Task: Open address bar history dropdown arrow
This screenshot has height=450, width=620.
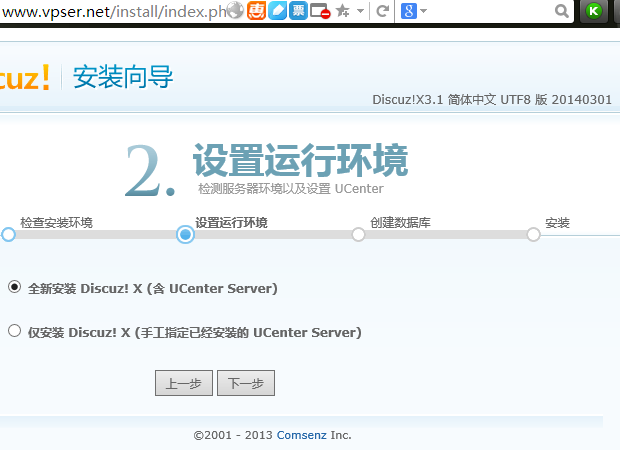Action: [x=359, y=11]
